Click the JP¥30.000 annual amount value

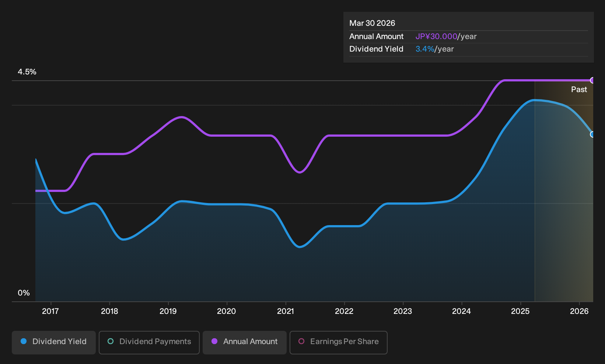(x=436, y=36)
